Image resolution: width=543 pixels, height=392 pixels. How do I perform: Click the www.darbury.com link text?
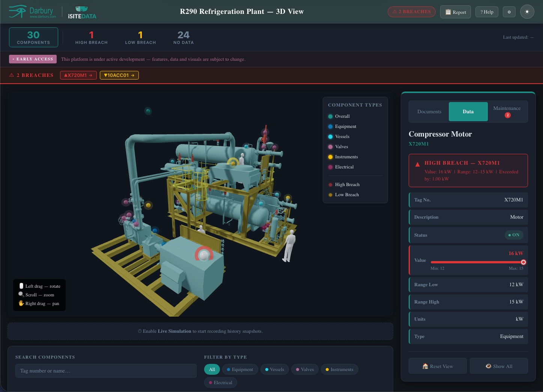[43, 17]
